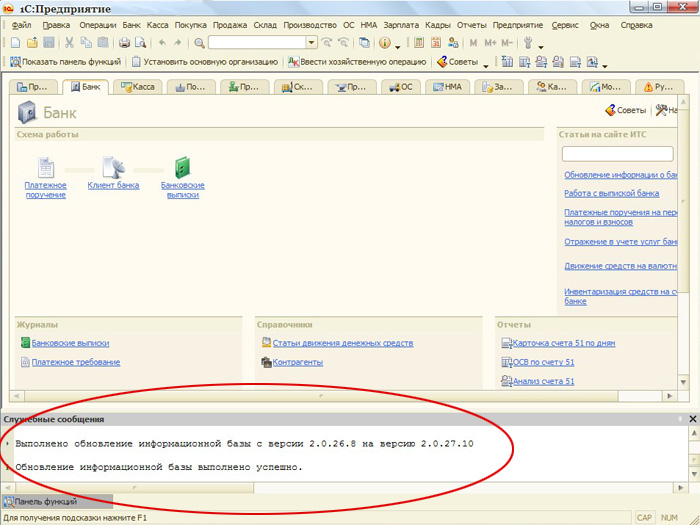
Task: Open the Продажа menu
Action: pyautogui.click(x=229, y=25)
